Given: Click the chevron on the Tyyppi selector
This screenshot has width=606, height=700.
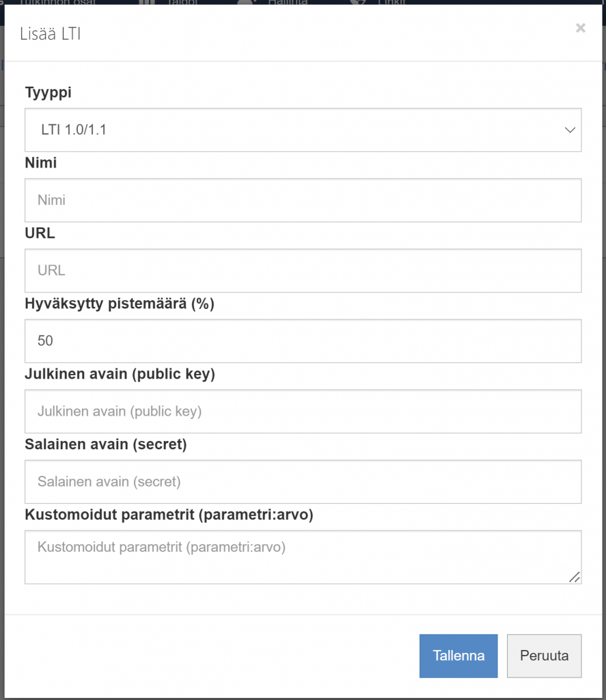Looking at the screenshot, I should click(x=569, y=130).
